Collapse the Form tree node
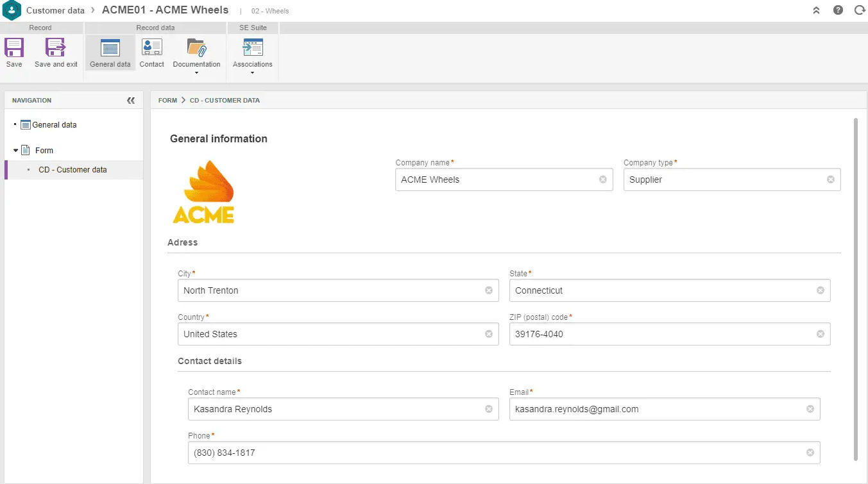This screenshot has height=484, width=868. point(16,151)
